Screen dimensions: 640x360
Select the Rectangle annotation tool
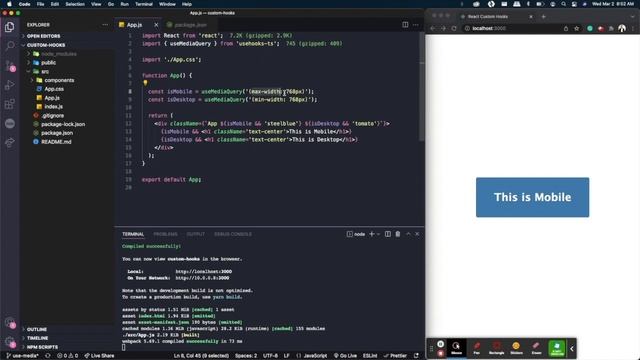tap(496, 348)
